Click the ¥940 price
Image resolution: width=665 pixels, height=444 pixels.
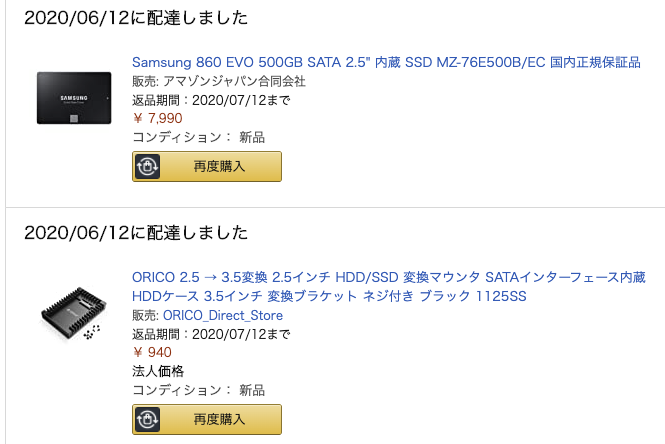[152, 352]
